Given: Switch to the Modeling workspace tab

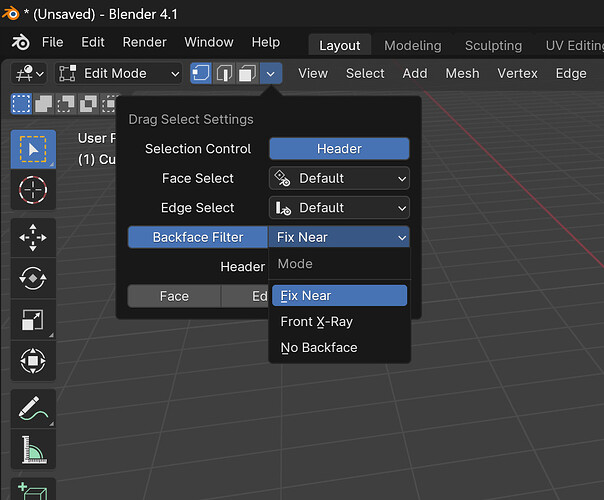Looking at the screenshot, I should coord(413,45).
